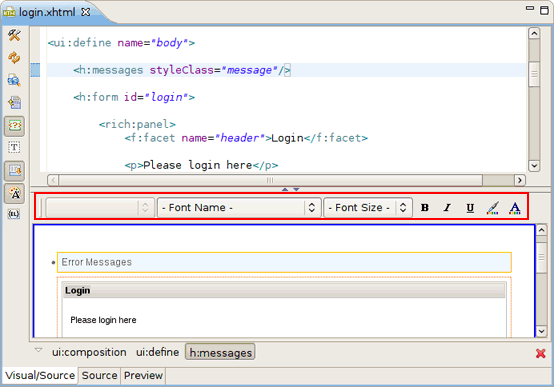This screenshot has height=387, width=554.
Task: Click the h:messages styleClass source line
Action: click(x=182, y=70)
